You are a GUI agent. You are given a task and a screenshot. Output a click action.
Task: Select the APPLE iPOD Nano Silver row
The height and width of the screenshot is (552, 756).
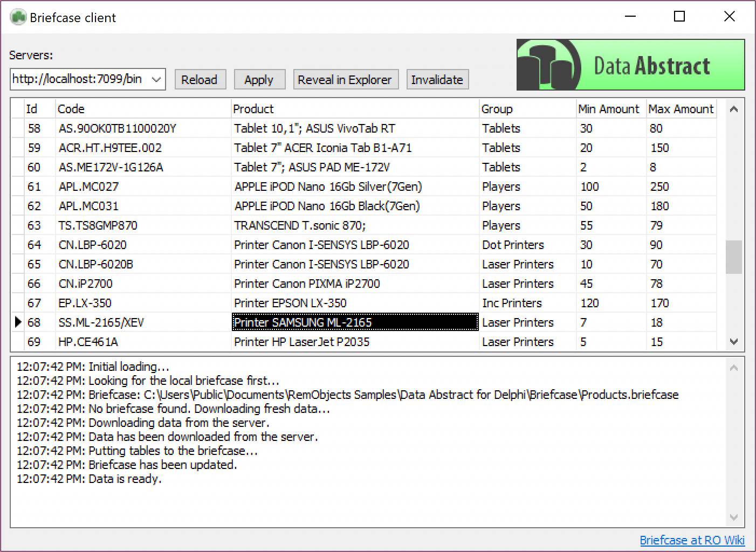pos(324,186)
